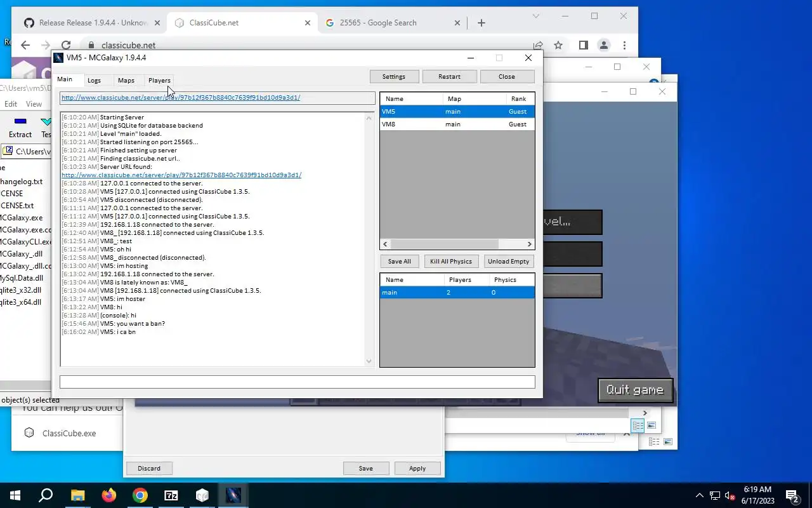Click the MCGalaxy window title icon
812x508 pixels.
point(58,58)
